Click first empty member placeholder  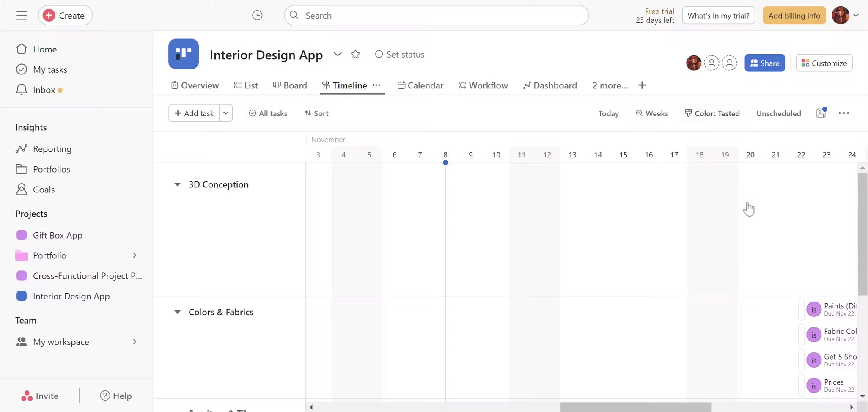click(711, 63)
